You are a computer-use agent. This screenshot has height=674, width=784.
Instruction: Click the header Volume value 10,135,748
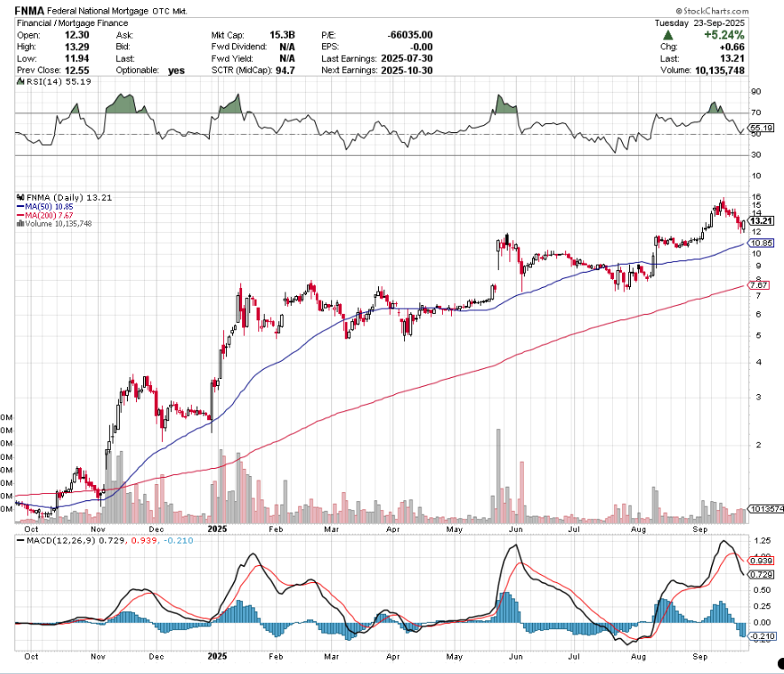pyautogui.click(x=719, y=70)
